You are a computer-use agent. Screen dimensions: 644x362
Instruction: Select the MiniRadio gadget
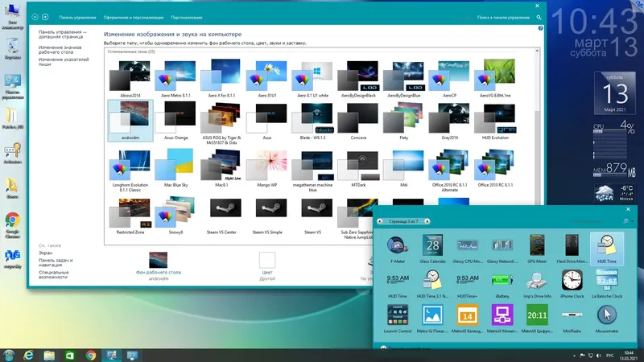click(572, 319)
